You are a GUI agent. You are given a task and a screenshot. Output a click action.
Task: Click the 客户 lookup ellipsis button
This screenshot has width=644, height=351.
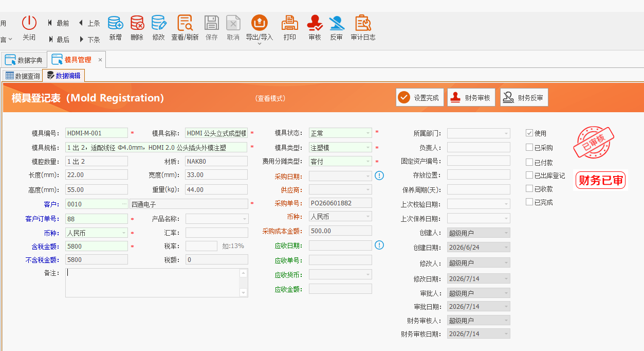(124, 204)
